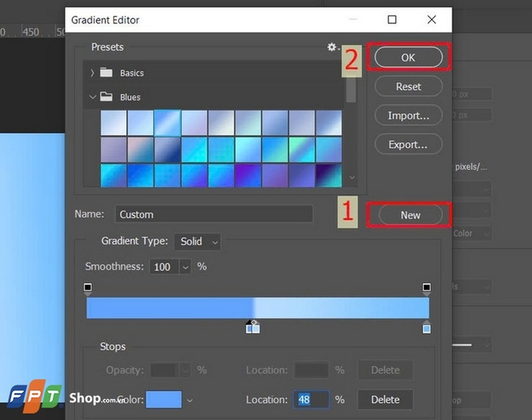
Task: Select the left opacity stop
Action: pyautogui.click(x=88, y=288)
